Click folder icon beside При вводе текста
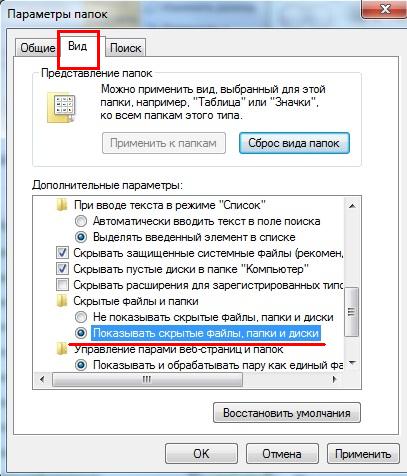Viewport: 407px width, 476px height. tap(62, 205)
